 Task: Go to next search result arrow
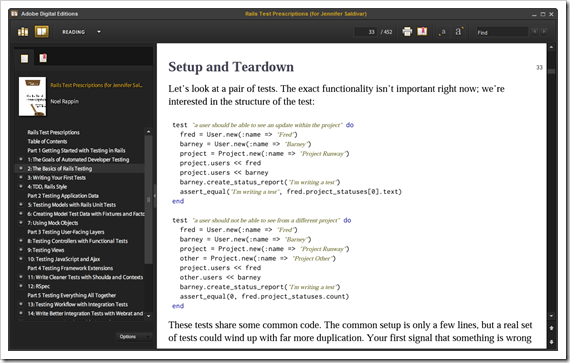(x=544, y=32)
